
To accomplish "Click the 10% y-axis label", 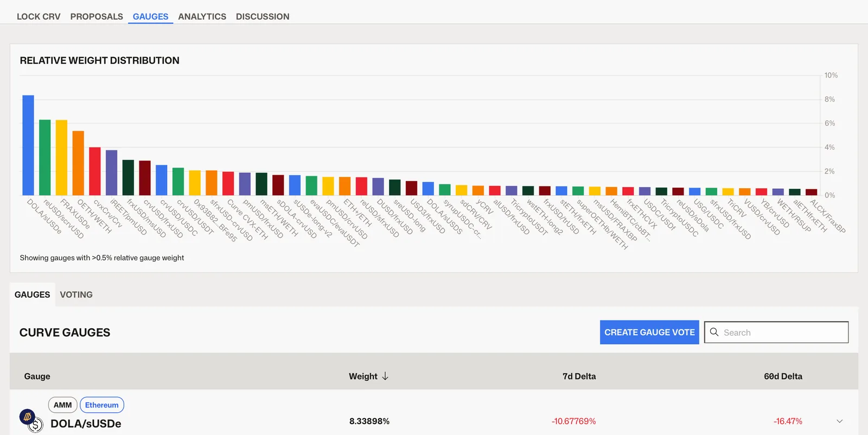I will click(831, 75).
